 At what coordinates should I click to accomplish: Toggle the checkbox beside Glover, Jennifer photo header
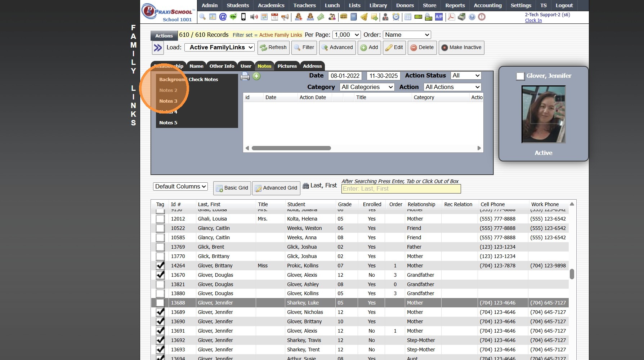pyautogui.click(x=520, y=76)
